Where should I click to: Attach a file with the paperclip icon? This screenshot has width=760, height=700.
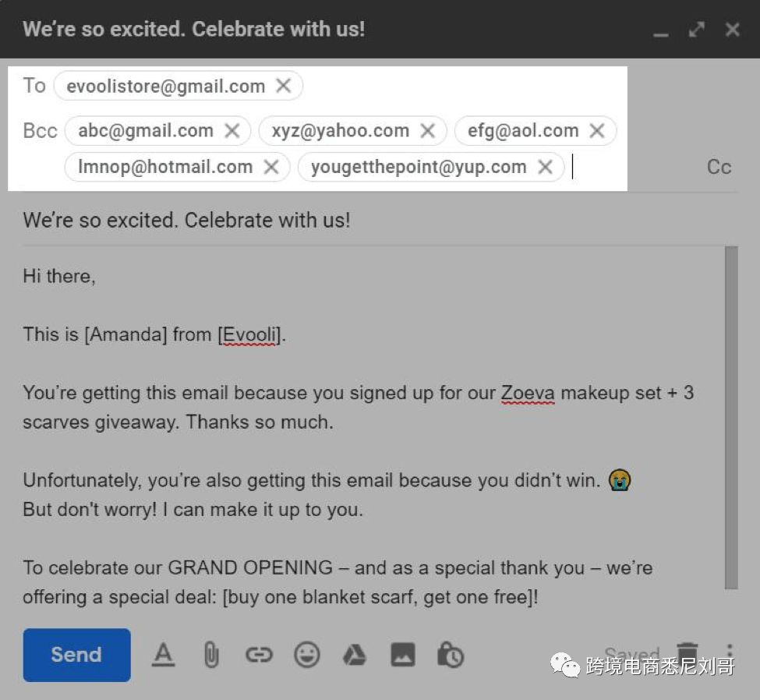pyautogui.click(x=210, y=655)
